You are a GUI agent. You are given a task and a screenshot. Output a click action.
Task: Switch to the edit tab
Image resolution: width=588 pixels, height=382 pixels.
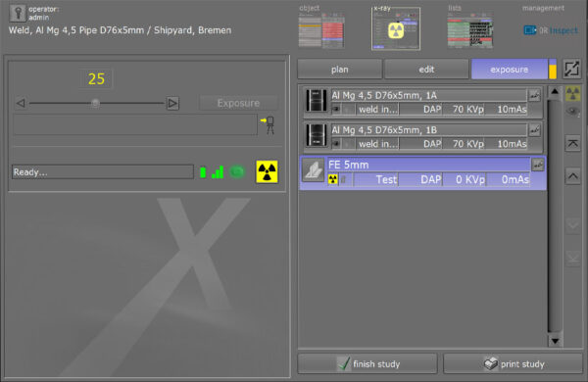426,70
